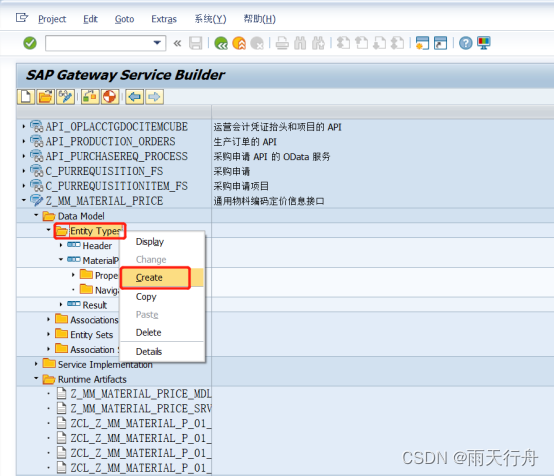This screenshot has width=554, height=476.
Task: Expand the API_OPLACCTGDOCITEMCUBE project node
Action: 24,126
